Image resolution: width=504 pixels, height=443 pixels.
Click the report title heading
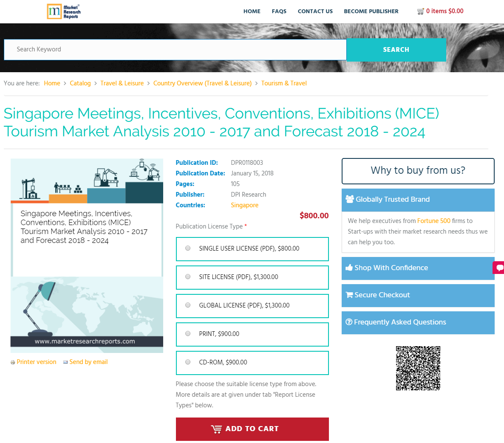(221, 122)
